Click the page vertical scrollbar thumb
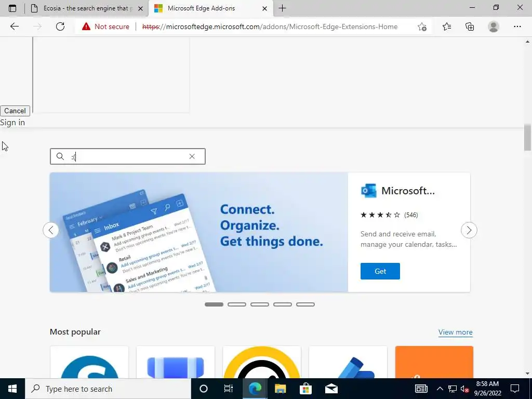The width and height of the screenshot is (532, 399). click(527, 137)
